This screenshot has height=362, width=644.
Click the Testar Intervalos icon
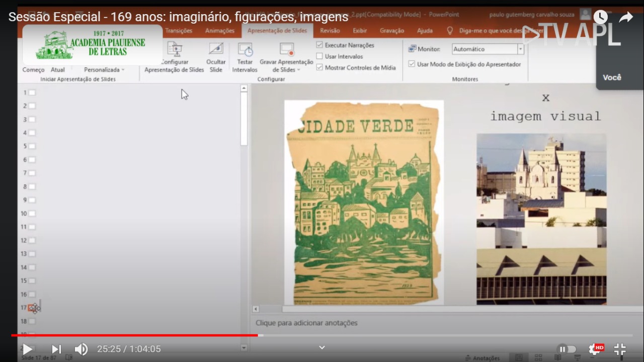point(245,49)
